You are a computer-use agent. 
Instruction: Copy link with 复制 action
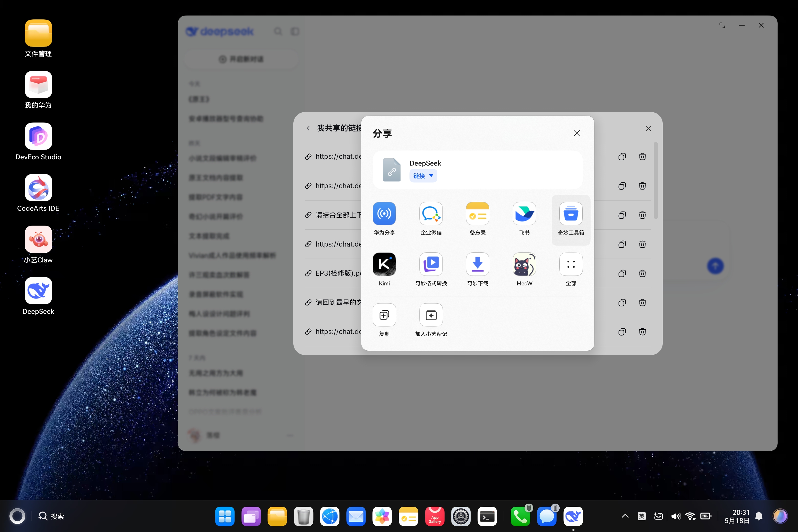tap(384, 315)
